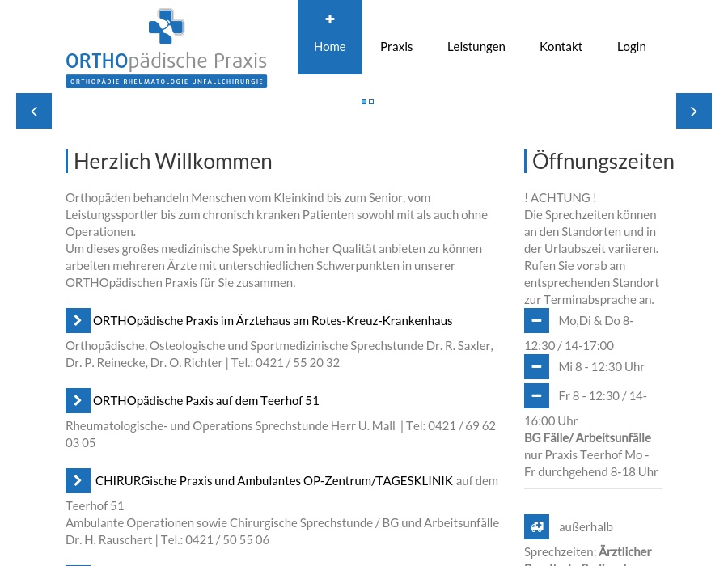The image size is (728, 566).
Task: Open the Login page
Action: (631, 46)
